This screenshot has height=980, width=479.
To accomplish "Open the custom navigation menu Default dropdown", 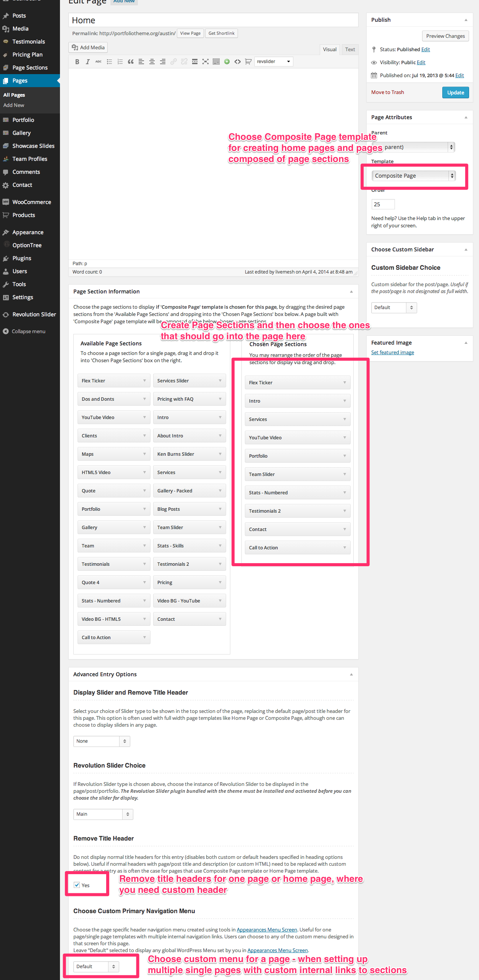I will point(96,967).
